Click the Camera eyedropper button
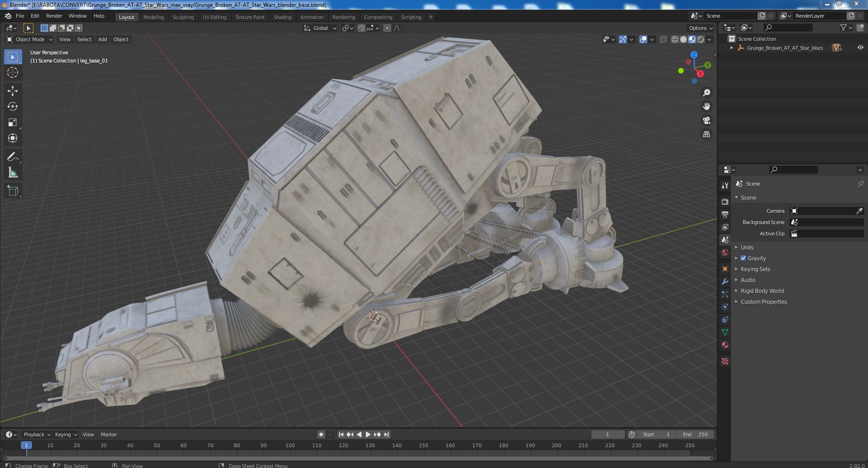868x468 pixels. click(x=859, y=211)
